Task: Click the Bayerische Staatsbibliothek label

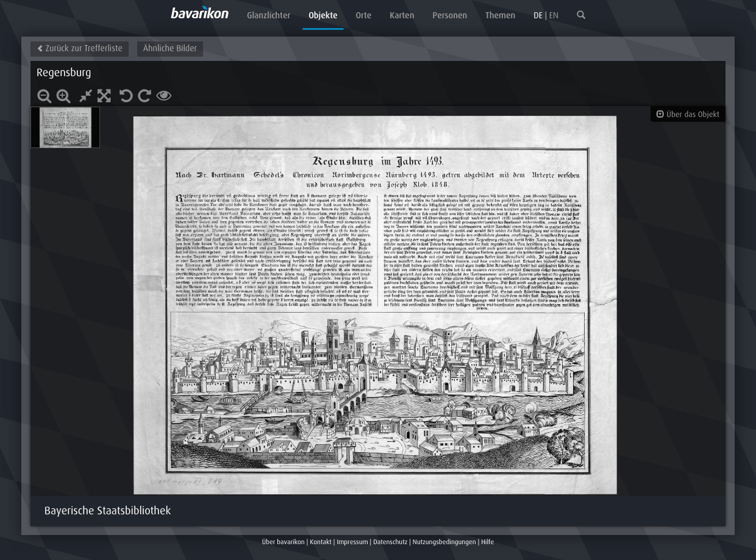Action: click(107, 511)
